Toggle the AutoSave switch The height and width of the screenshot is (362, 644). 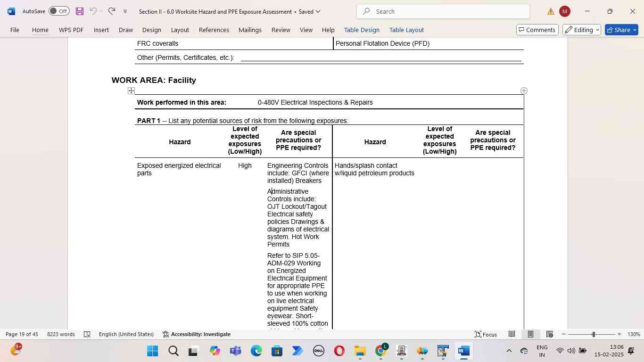coord(59,11)
